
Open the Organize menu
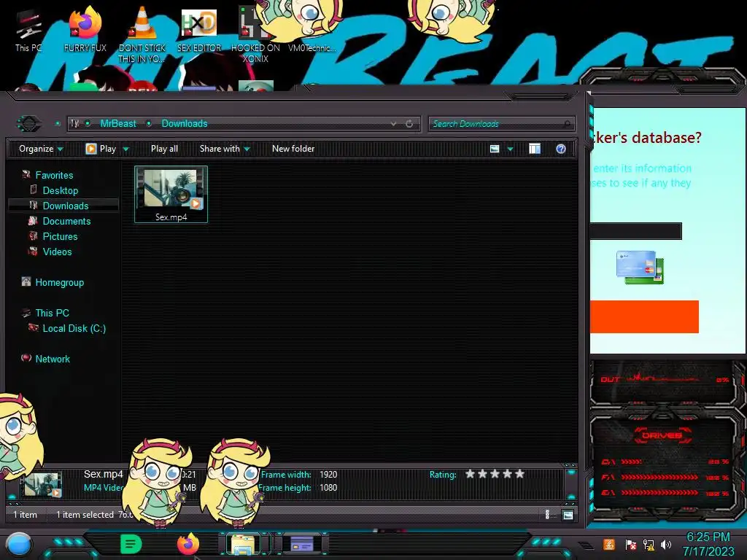click(41, 149)
